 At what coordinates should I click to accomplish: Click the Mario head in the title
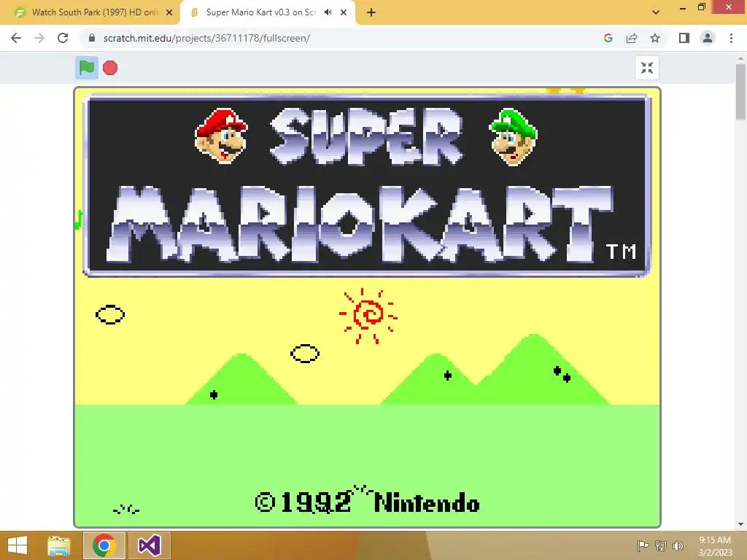click(221, 136)
